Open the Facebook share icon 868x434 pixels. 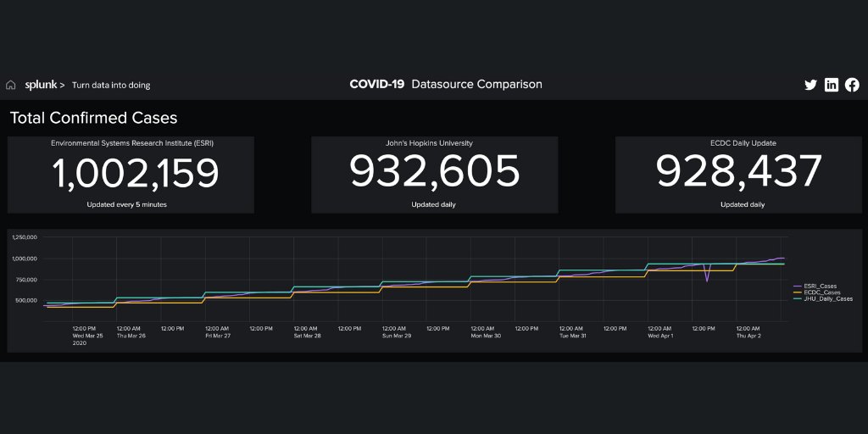852,85
